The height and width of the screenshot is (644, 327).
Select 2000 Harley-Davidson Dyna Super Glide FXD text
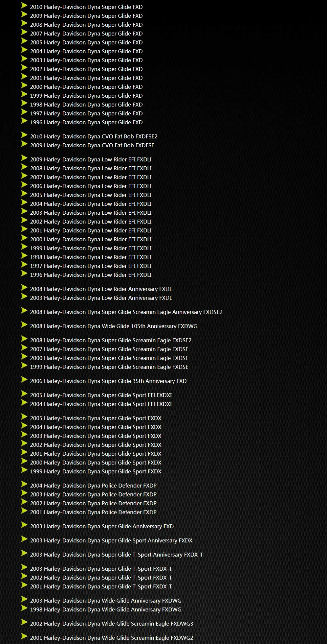(86, 87)
